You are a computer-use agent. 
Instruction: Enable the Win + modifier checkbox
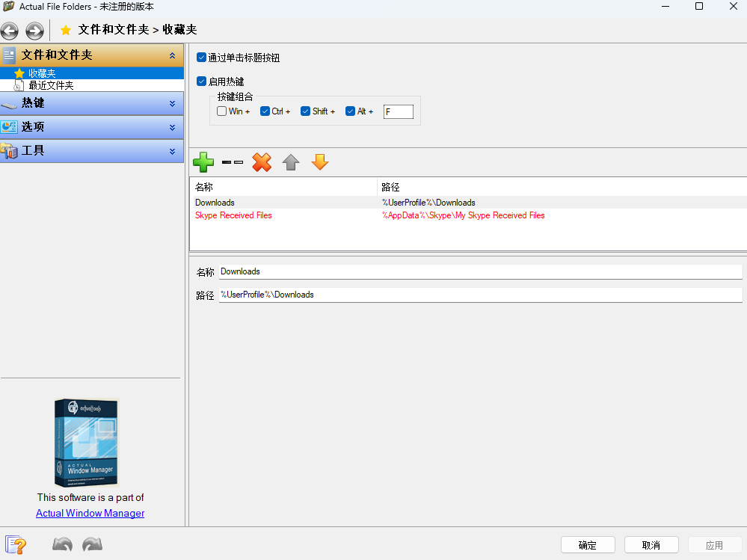(221, 111)
